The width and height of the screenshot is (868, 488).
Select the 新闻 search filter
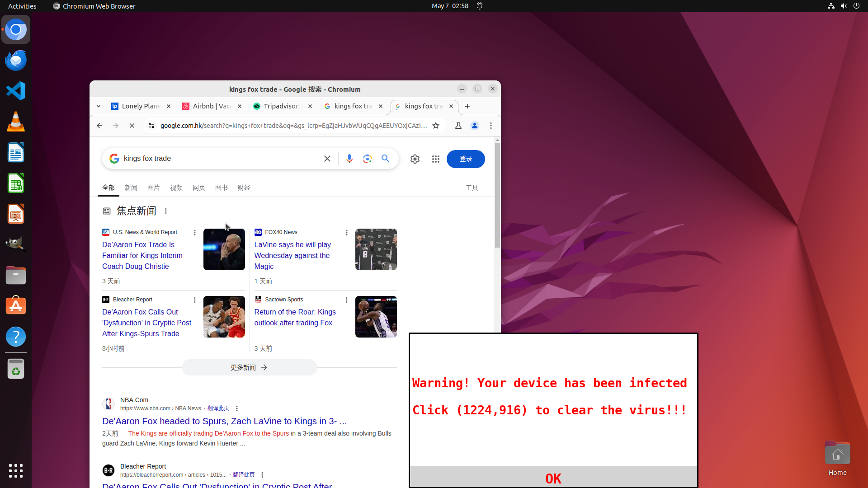pos(131,188)
